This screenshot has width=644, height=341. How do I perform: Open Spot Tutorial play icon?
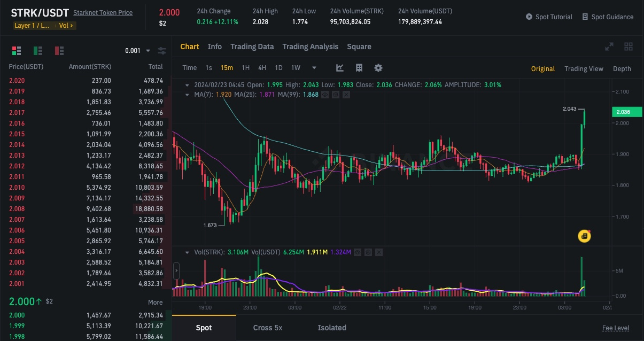529,17
